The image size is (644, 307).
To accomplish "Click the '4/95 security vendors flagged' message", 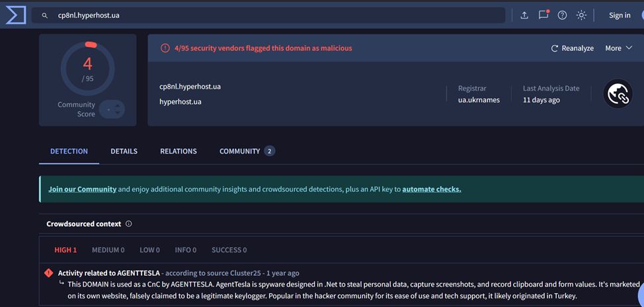I will pyautogui.click(x=263, y=48).
